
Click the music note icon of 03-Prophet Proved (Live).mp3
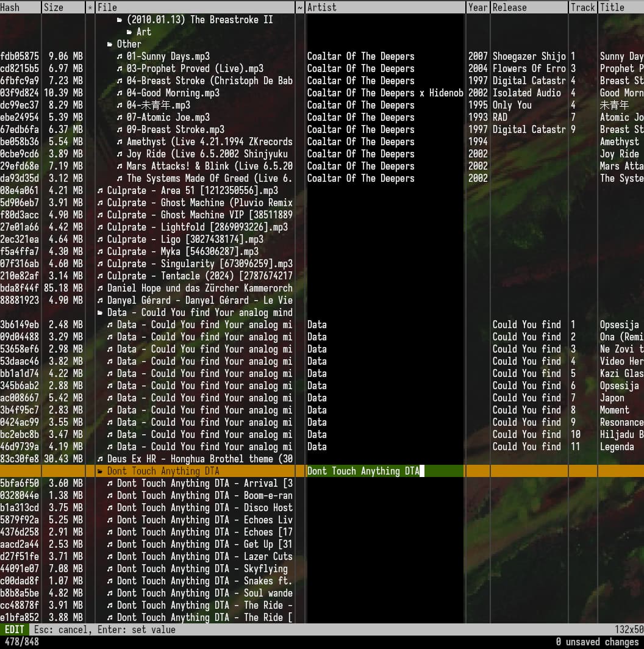(x=120, y=69)
